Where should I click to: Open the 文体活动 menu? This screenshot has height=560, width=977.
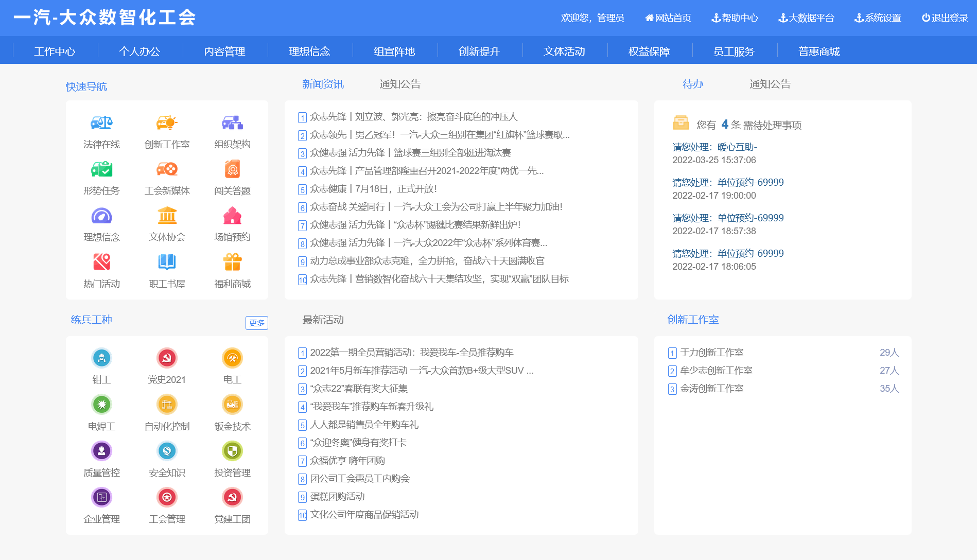[x=564, y=51]
